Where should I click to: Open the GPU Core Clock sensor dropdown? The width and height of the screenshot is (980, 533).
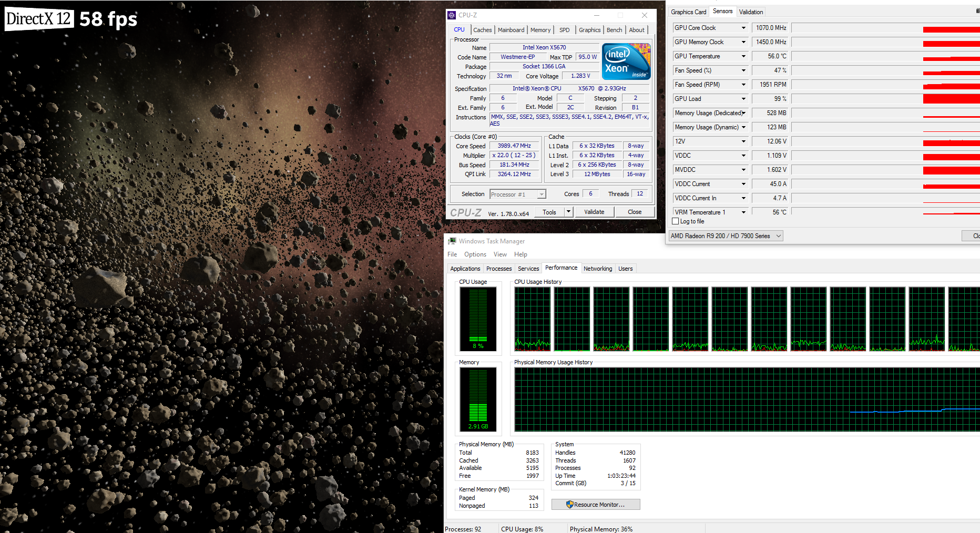(743, 28)
